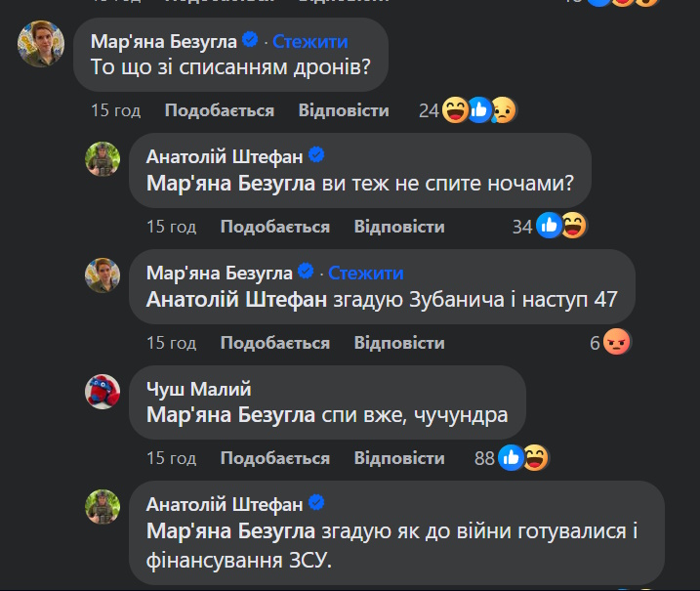
Task: Click timestamp of Чуш Малий comment
Action: click(x=171, y=458)
